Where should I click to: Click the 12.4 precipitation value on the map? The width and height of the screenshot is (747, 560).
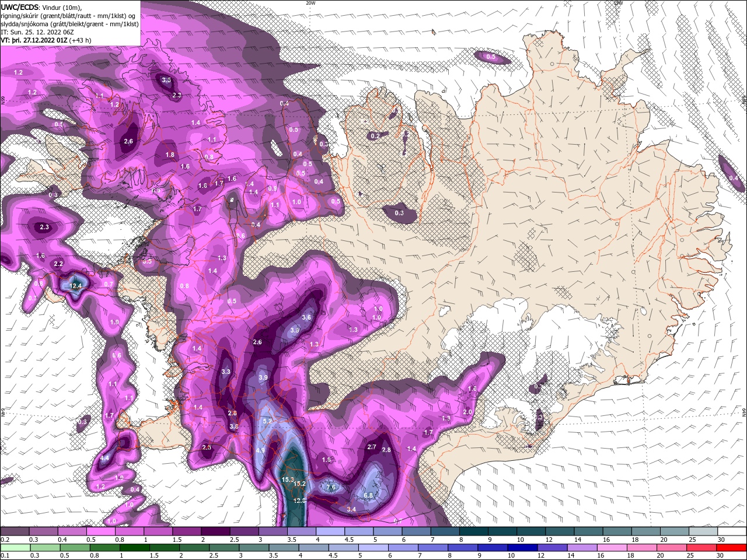pyautogui.click(x=76, y=286)
